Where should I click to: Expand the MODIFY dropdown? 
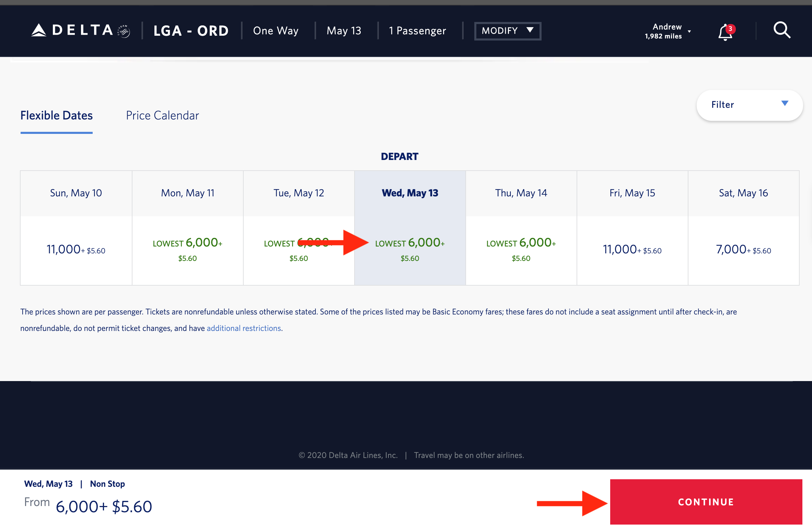pos(508,31)
